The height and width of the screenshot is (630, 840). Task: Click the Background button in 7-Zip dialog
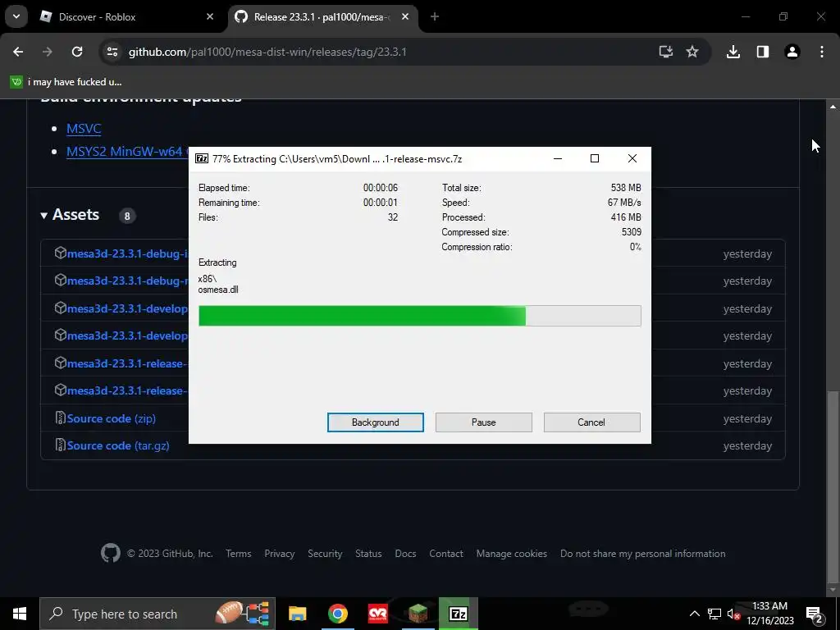point(375,422)
